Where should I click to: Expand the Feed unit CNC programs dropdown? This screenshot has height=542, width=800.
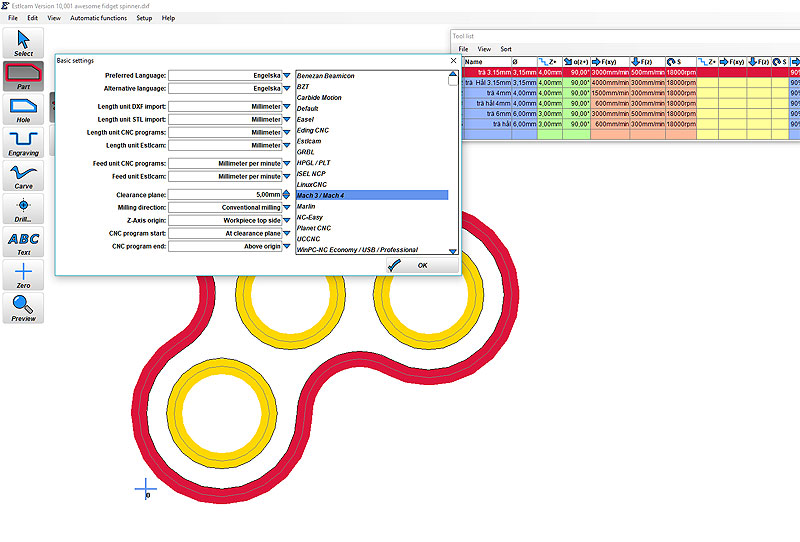[x=286, y=162]
